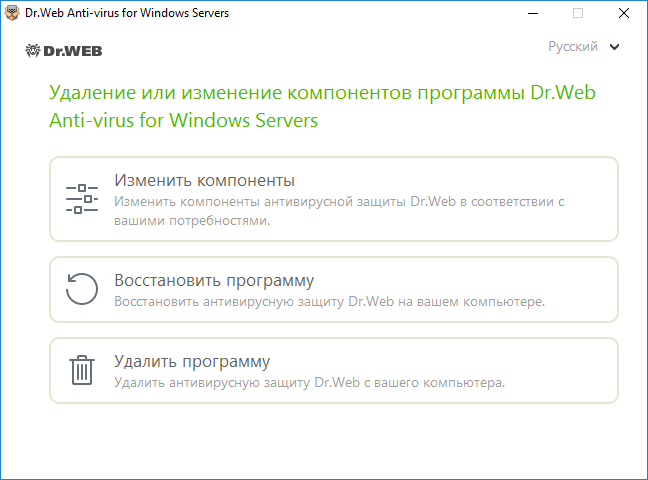
Task: Choose Восстановить программу option
Action: [x=334, y=289]
